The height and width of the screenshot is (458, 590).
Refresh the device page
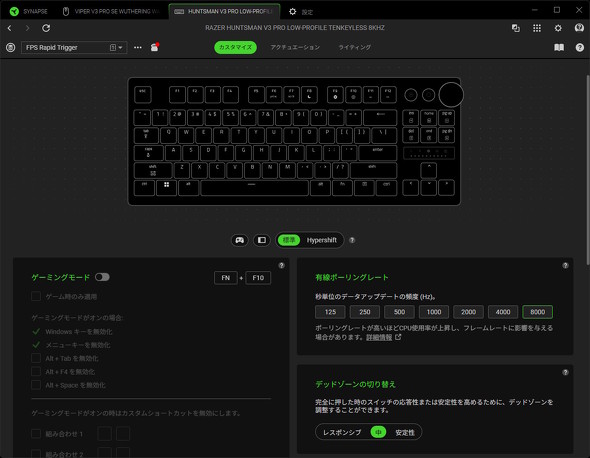pos(46,28)
